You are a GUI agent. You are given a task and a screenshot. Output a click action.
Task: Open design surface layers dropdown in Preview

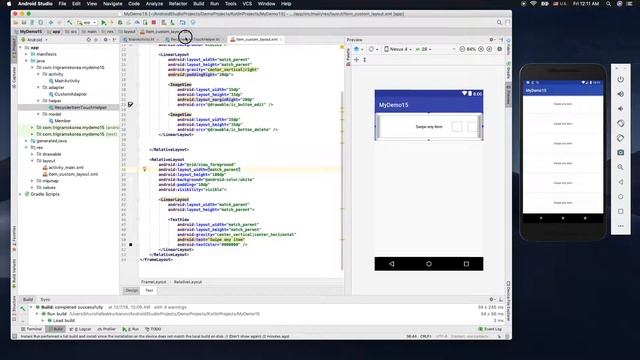point(358,49)
